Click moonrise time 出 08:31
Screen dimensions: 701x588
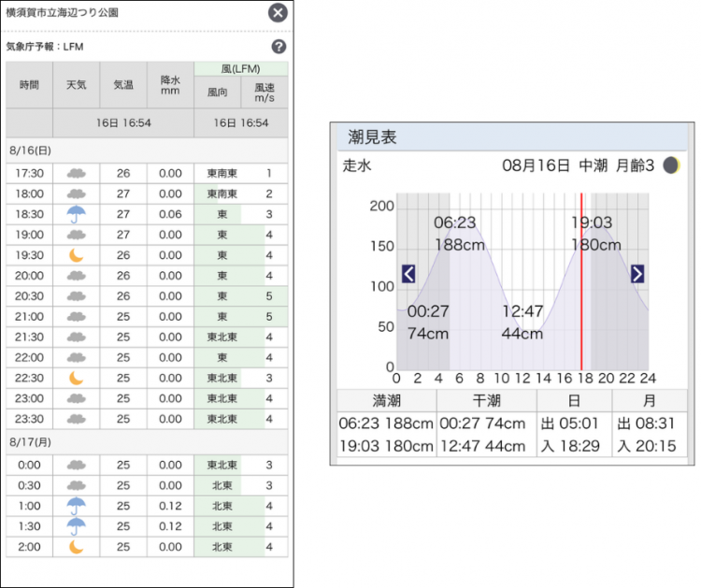tap(646, 423)
